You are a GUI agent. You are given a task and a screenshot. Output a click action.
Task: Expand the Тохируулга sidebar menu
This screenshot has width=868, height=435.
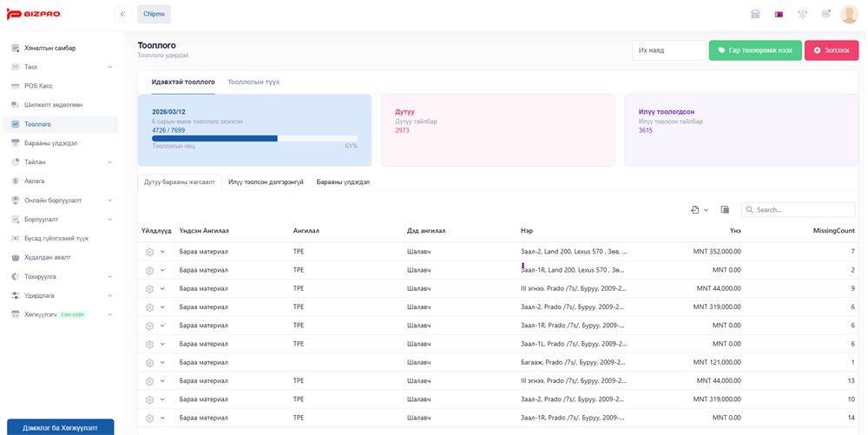109,276
